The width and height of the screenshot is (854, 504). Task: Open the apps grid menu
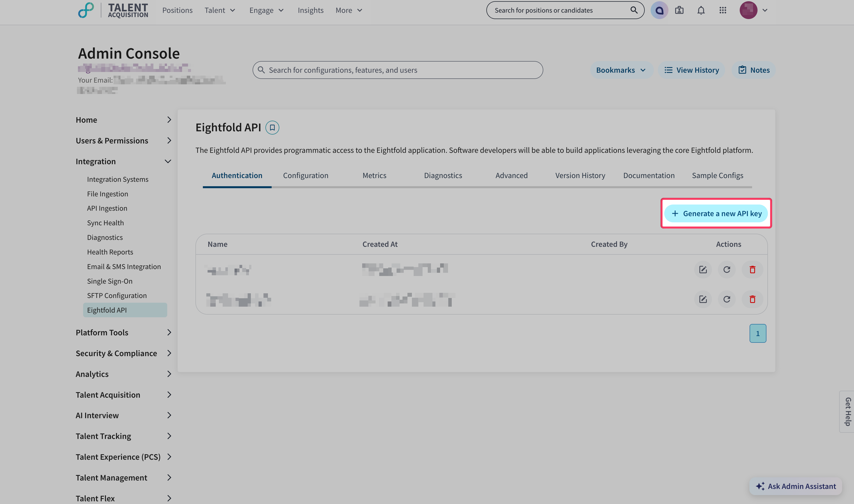(723, 10)
